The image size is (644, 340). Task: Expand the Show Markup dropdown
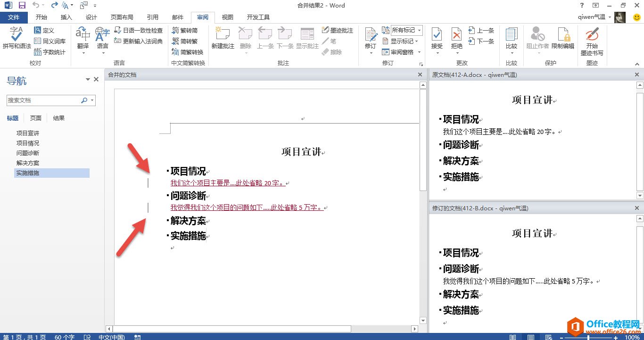[401, 41]
